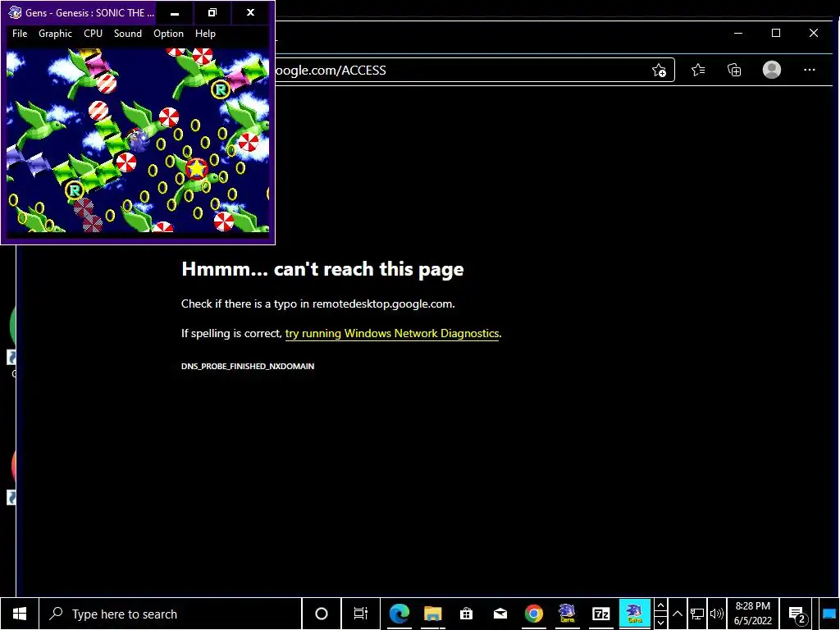Open the Sound menu in Gens

[x=127, y=33]
